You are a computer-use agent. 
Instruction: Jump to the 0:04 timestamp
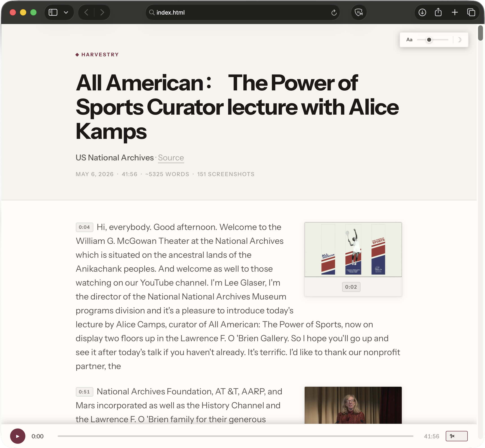coord(84,227)
